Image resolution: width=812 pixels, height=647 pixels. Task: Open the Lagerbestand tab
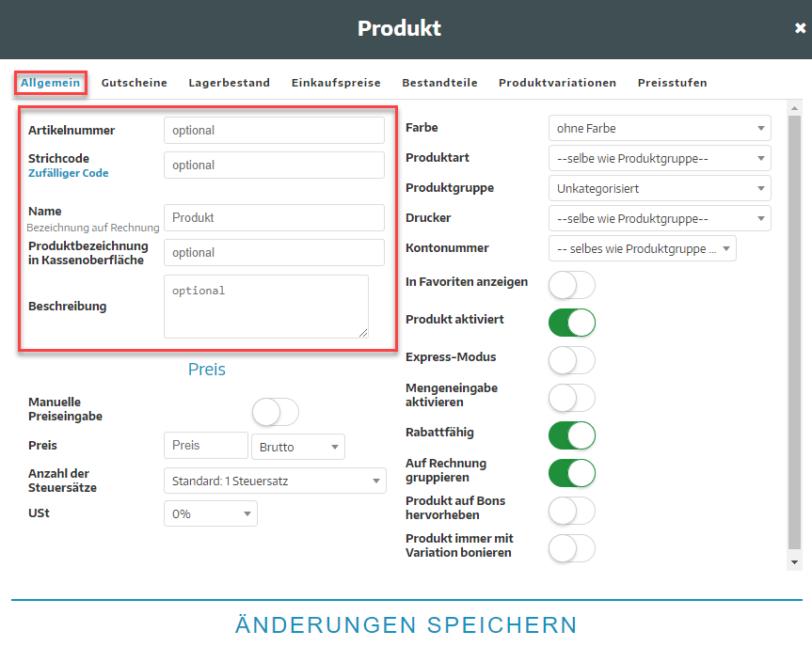[x=229, y=83]
